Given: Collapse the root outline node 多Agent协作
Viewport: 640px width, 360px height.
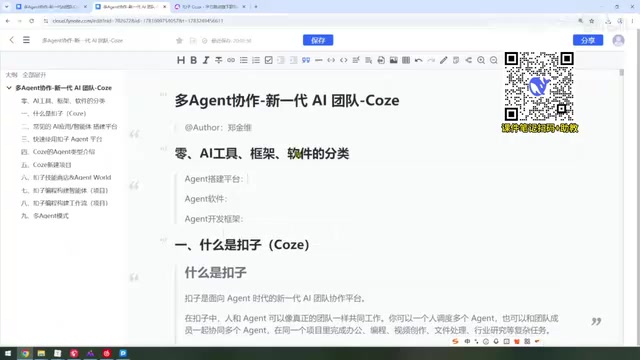Looking at the screenshot, I should (x=9, y=88).
